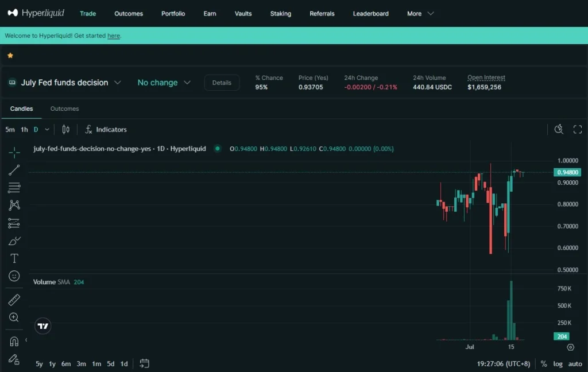The height and width of the screenshot is (372, 588).
Task: Set chart range to 1y
Action: tap(52, 364)
